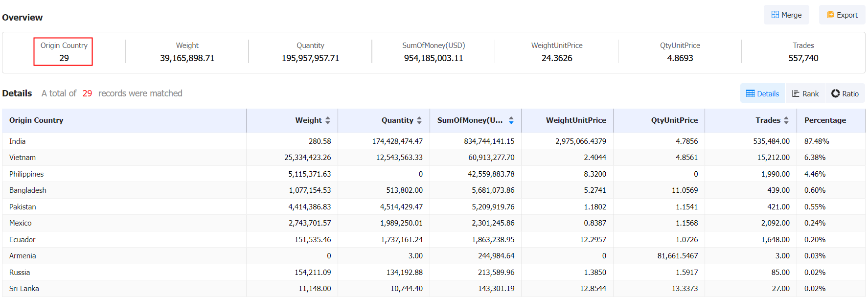Click Mexico's WeightUnitPrice 0.8387
Image resolution: width=868 pixels, height=297 pixels.
coord(595,223)
